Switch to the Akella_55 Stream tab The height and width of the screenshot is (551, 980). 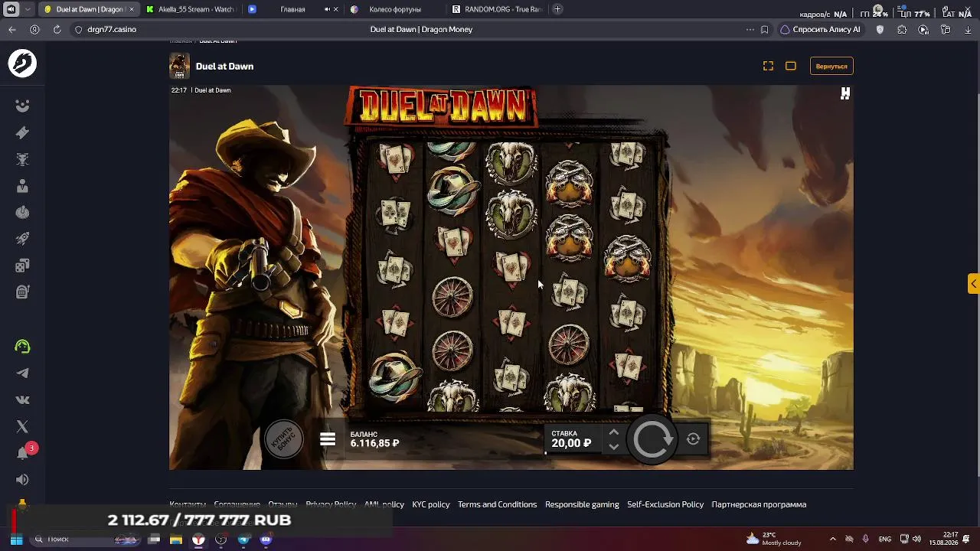coord(190,9)
